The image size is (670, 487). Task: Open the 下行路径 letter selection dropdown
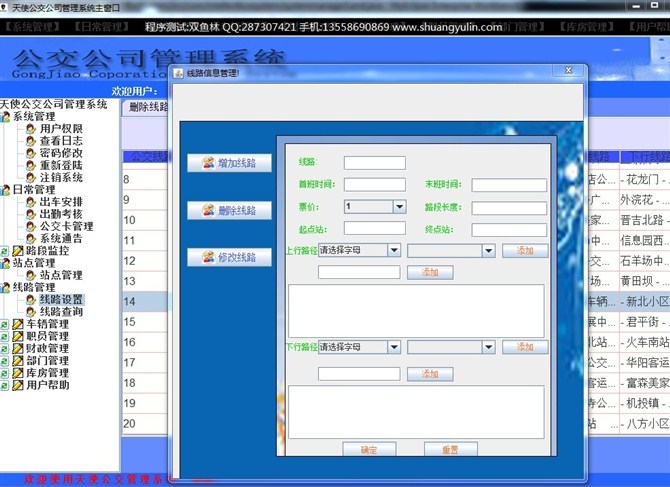point(394,347)
